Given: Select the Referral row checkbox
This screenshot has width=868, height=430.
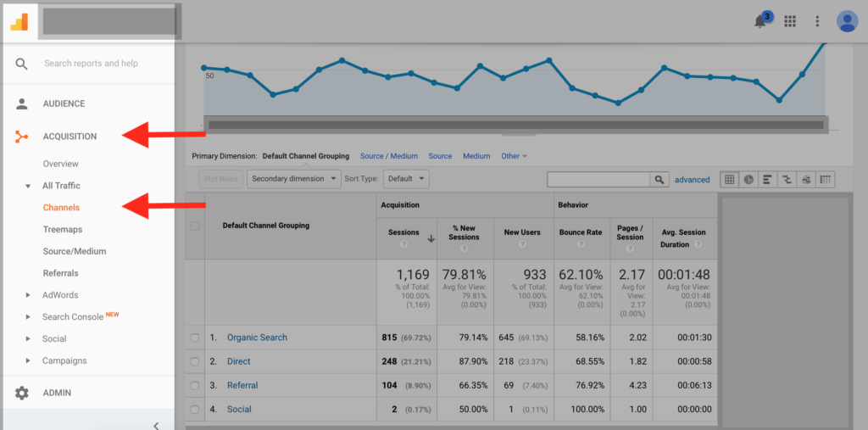Looking at the screenshot, I should click(195, 385).
